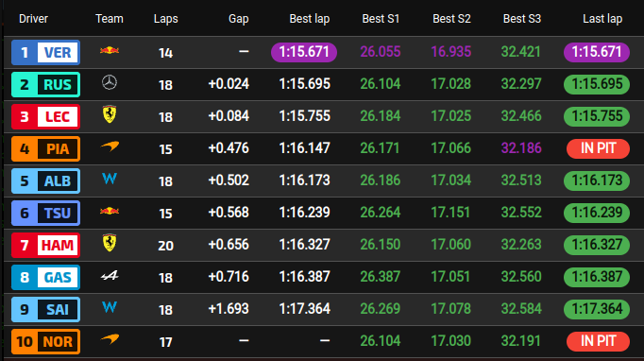This screenshot has height=361, width=644.
Task: Click RUS's green last lap 1:15.695
Action: (597, 84)
